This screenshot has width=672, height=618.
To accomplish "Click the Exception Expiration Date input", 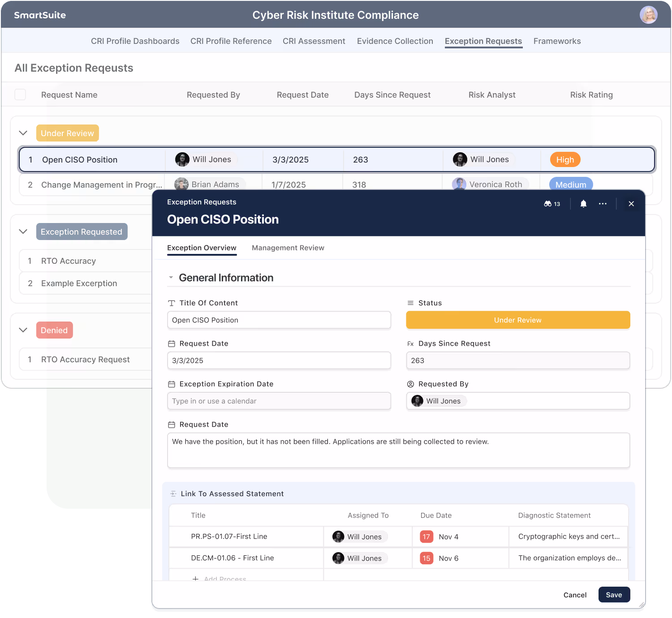I will (279, 401).
